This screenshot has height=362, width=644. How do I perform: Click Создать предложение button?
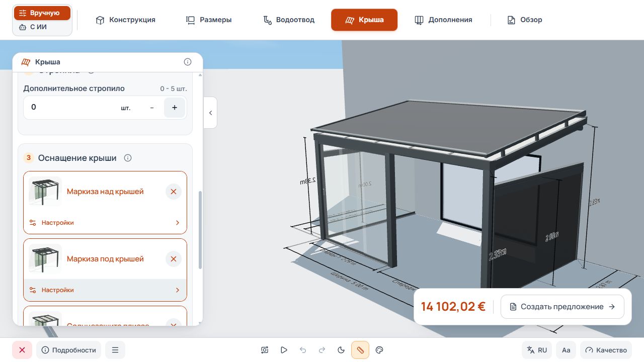(562, 307)
